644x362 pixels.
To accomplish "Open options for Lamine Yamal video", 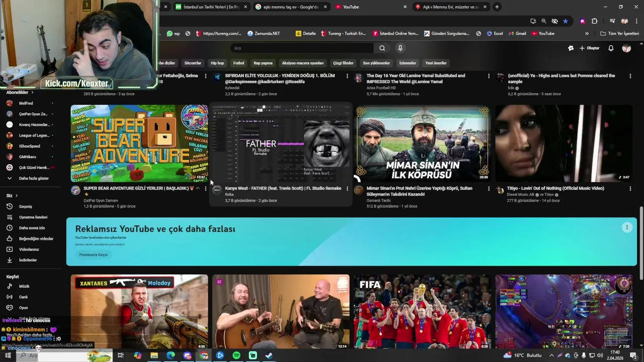I will point(489,76).
